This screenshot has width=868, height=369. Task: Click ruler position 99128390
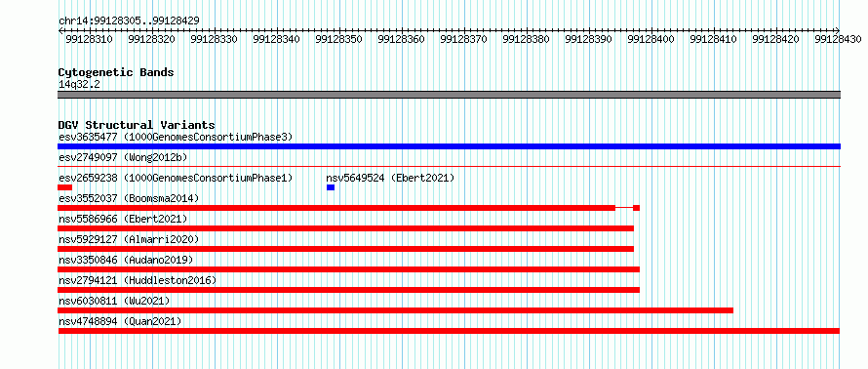click(x=589, y=39)
